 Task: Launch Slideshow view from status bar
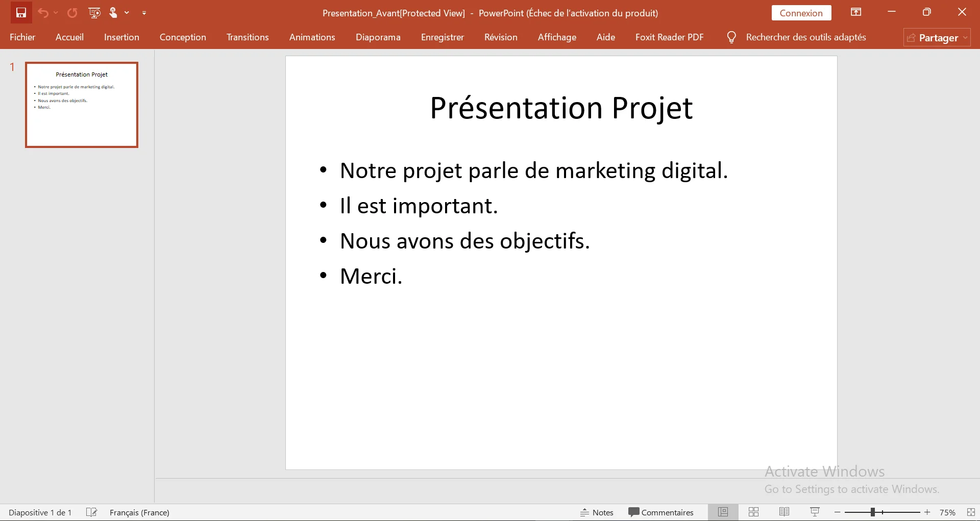click(815, 512)
